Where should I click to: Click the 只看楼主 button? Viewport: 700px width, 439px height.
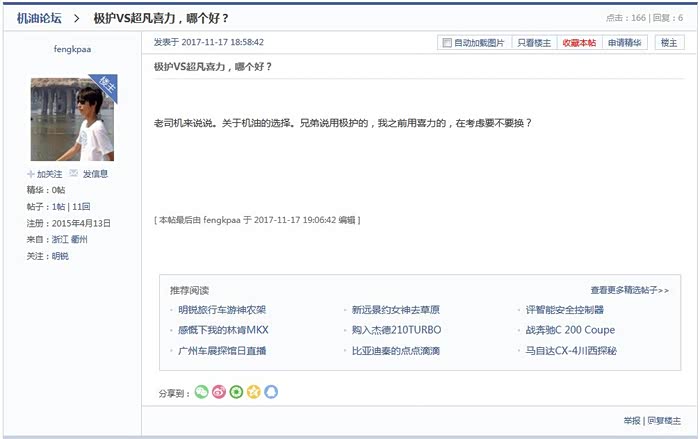[534, 43]
